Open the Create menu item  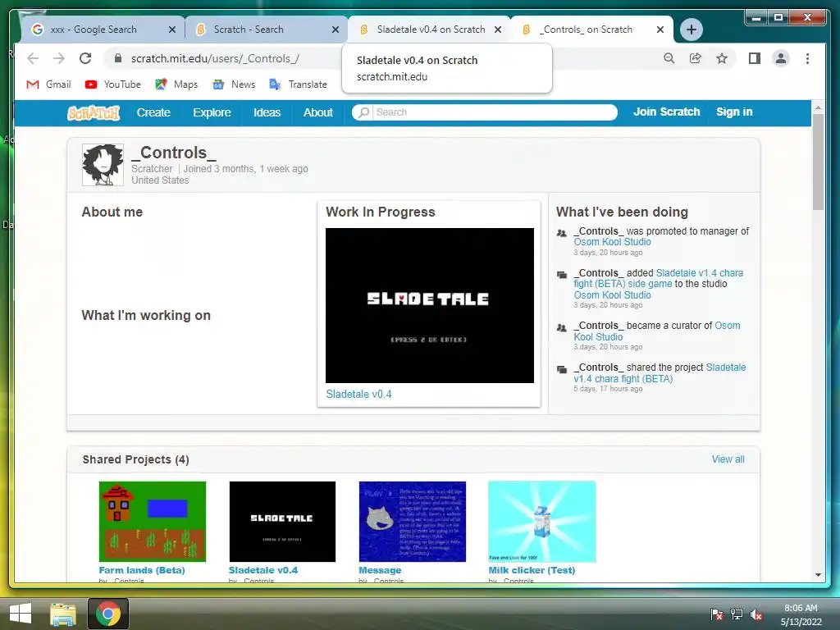[153, 112]
